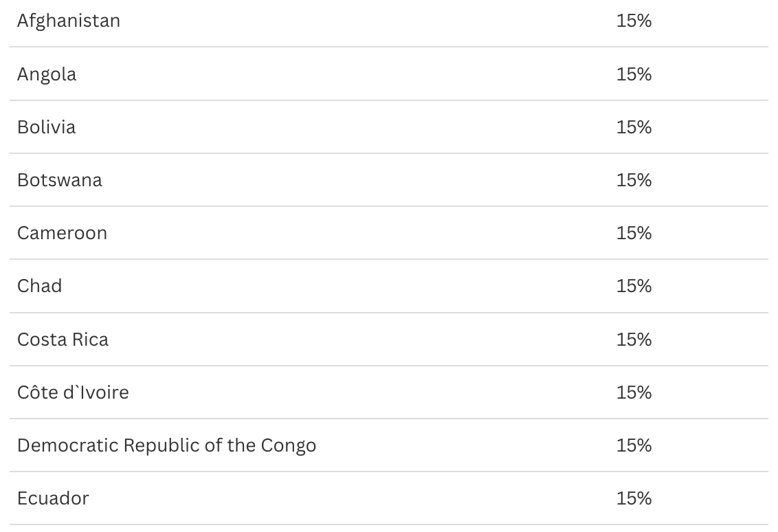Select Ecuador's 15% percentage cell
This screenshot has height=532, width=778.
click(634, 498)
